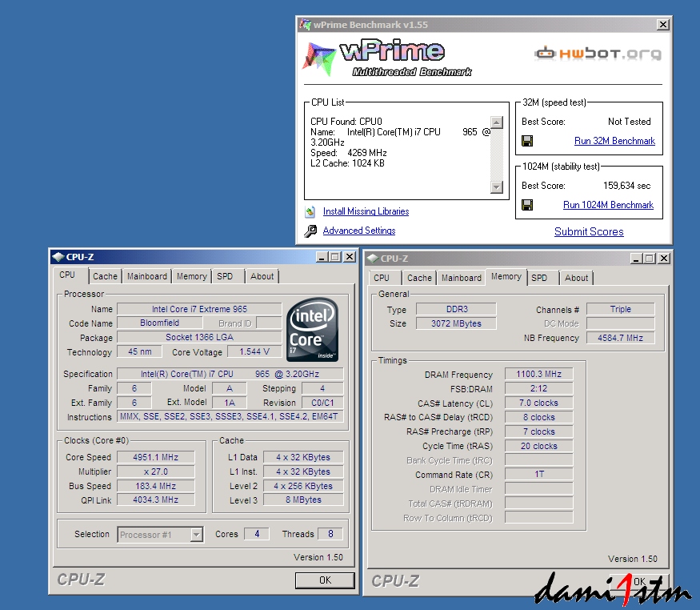Click the wPrime logo graphic
700x610 pixels.
pos(386,57)
